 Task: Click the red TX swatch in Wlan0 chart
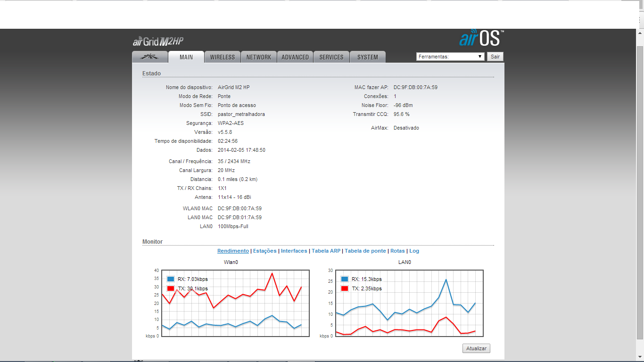[x=171, y=288]
